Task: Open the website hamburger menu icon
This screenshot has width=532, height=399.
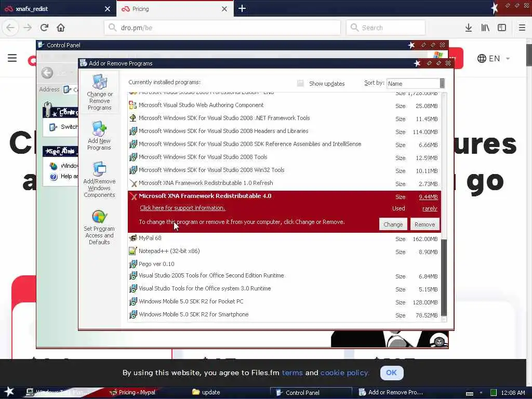Action: pos(12,58)
